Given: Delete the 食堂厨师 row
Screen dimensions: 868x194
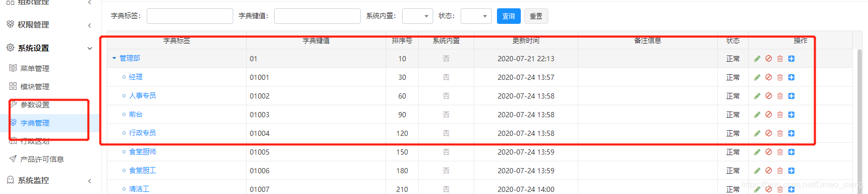Looking at the screenshot, I should [780, 152].
